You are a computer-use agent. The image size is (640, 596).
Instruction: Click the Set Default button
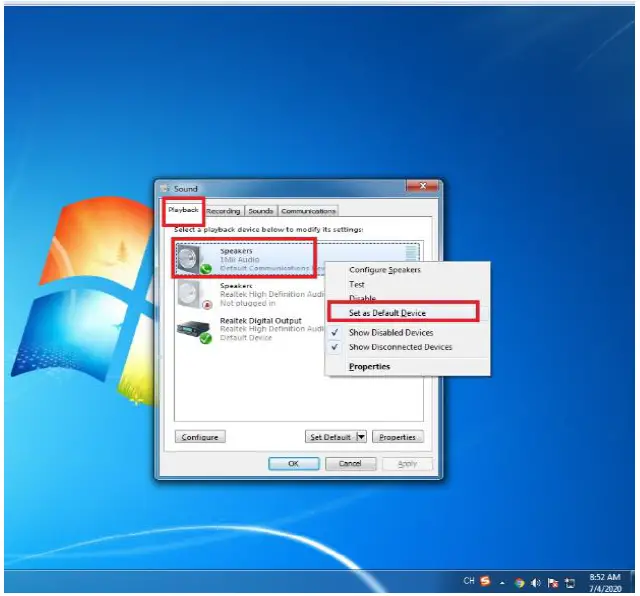331,437
